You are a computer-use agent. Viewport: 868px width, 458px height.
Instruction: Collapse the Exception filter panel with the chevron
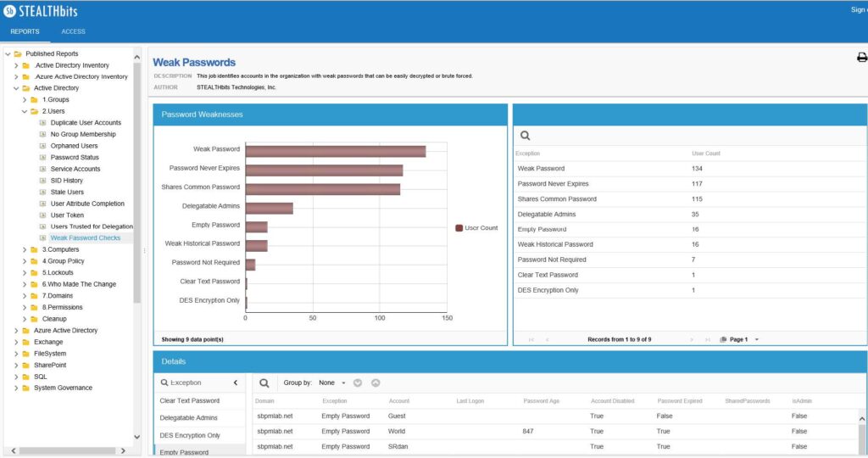[x=236, y=383]
